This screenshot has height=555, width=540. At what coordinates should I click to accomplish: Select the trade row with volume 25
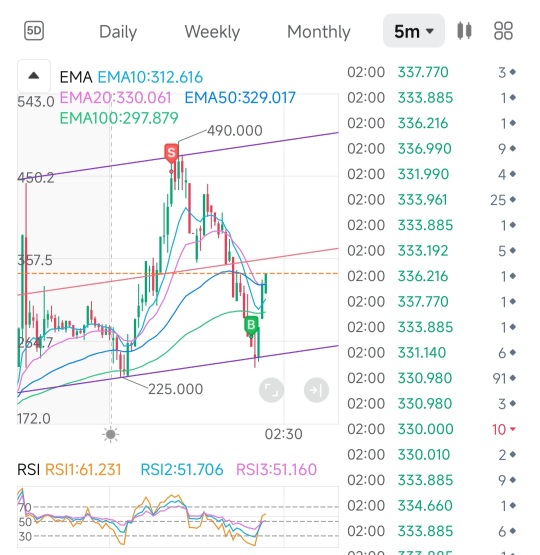tap(431, 200)
